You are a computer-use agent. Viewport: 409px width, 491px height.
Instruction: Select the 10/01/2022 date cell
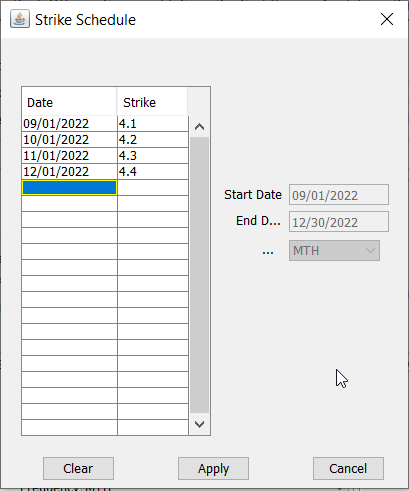coord(69,140)
